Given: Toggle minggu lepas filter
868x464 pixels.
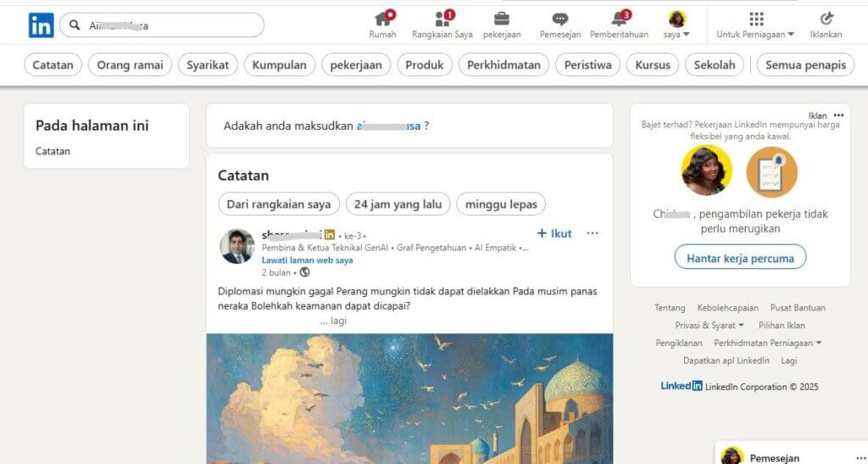Looking at the screenshot, I should 501,204.
